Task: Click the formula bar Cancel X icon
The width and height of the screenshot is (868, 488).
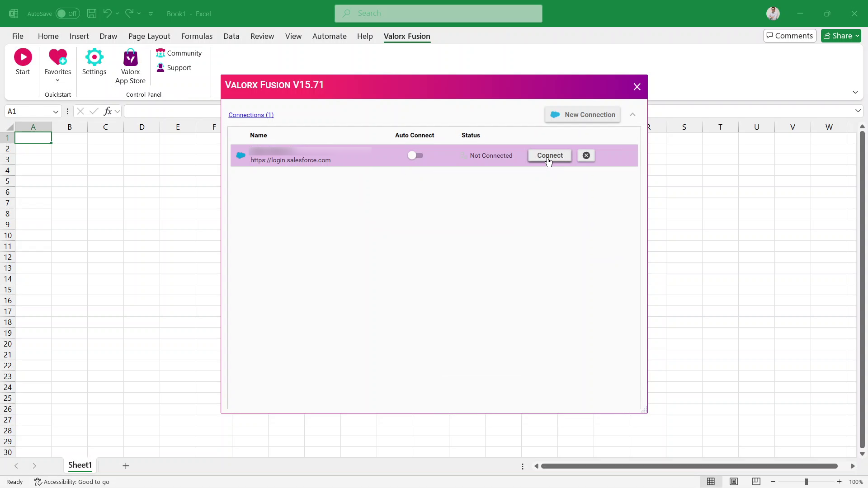Action: pos(80,111)
